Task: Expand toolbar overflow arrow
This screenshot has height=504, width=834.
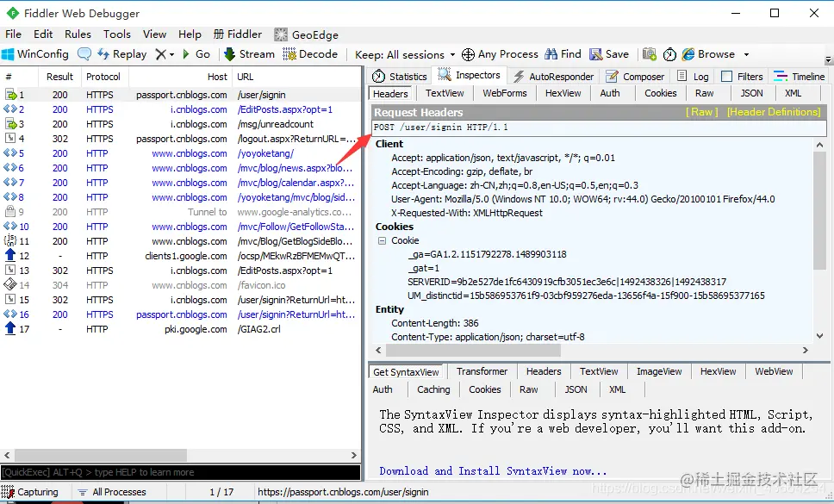Action: [x=828, y=59]
